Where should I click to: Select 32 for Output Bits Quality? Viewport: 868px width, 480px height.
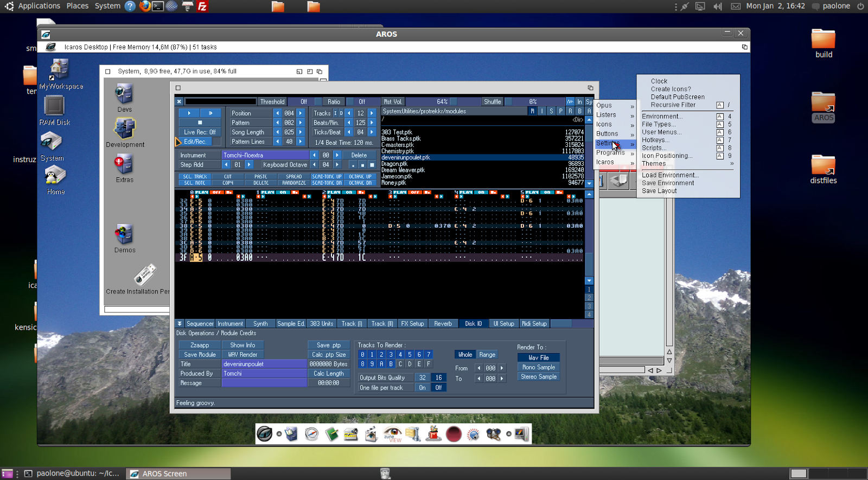coord(422,378)
